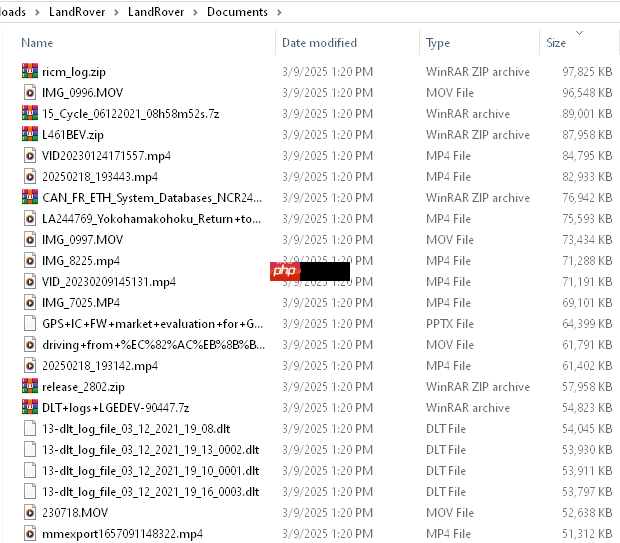Navigate to Documents in the breadcrumb path
The image size is (620, 543).
[237, 12]
